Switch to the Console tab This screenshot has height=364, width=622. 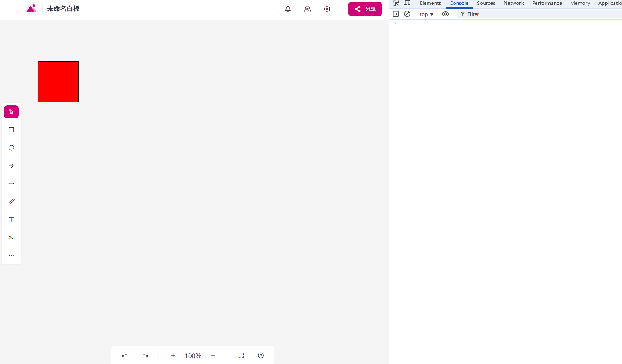pos(459,3)
